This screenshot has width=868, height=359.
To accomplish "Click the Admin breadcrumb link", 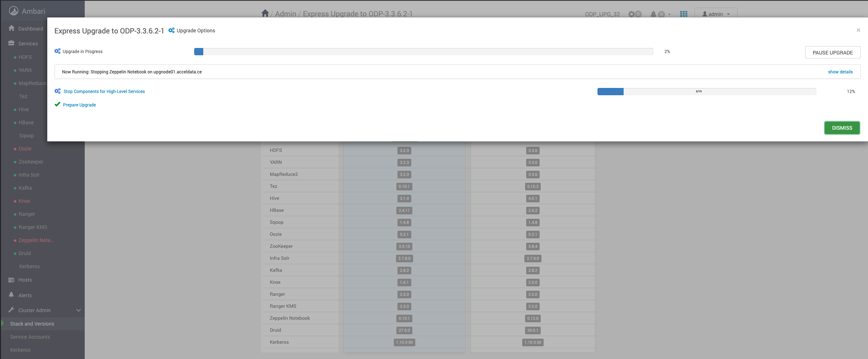I will [x=285, y=14].
